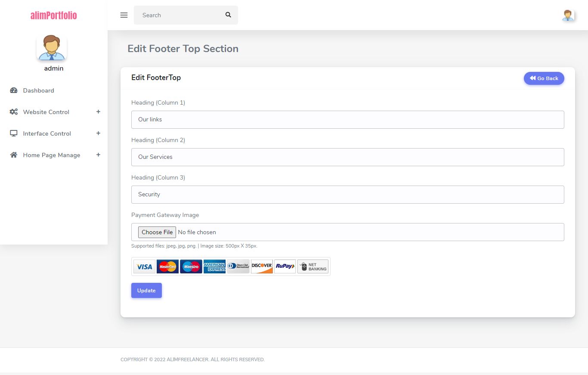Click the payment gateway cards image
This screenshot has width=588, height=375.
231,267
